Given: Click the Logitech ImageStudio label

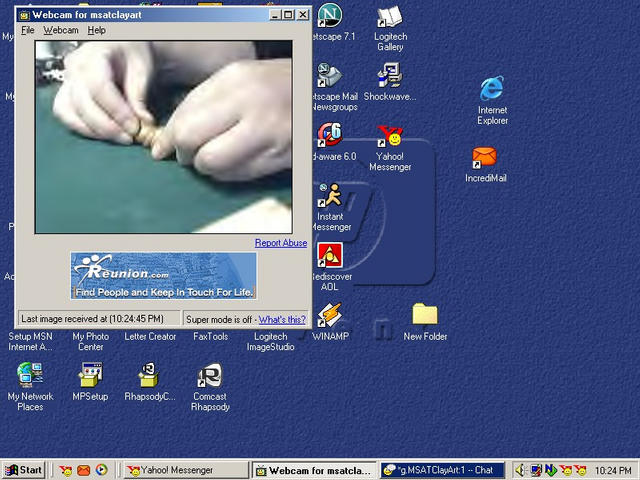Looking at the screenshot, I should (271, 342).
